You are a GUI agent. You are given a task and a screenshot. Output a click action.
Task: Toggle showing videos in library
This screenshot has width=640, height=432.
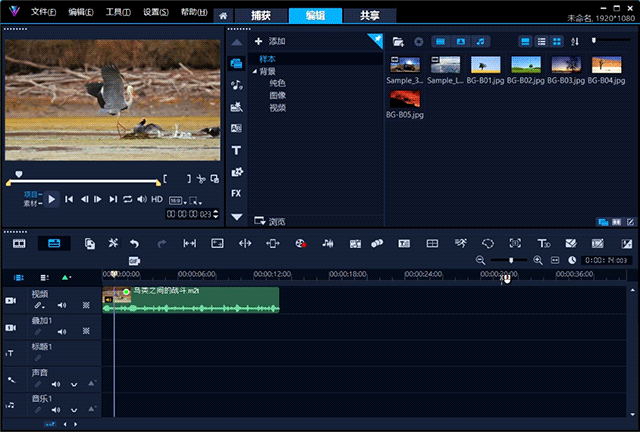(440, 42)
